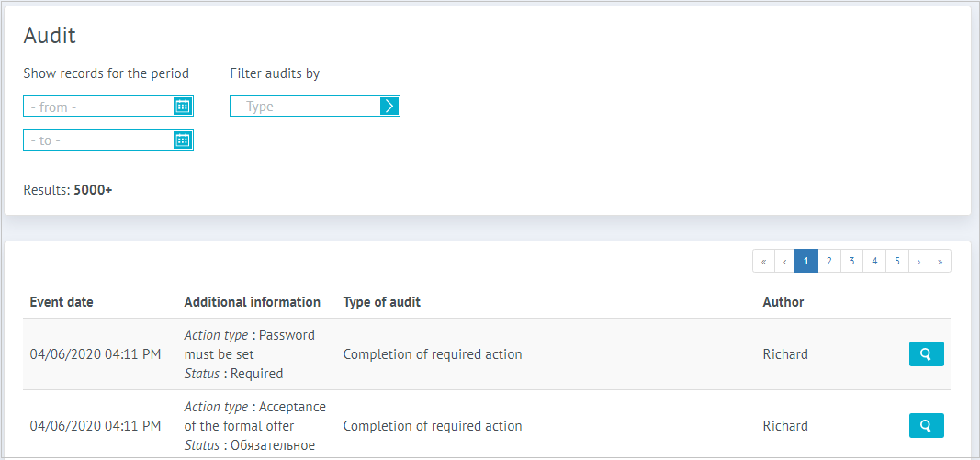Click the Type filter field
The height and width of the screenshot is (460, 980).
click(304, 107)
